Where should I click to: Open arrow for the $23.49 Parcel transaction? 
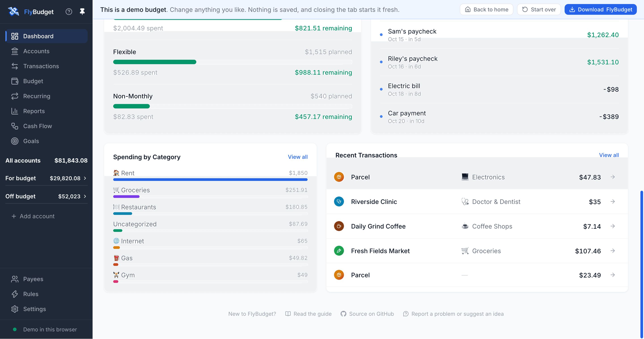tap(612, 275)
